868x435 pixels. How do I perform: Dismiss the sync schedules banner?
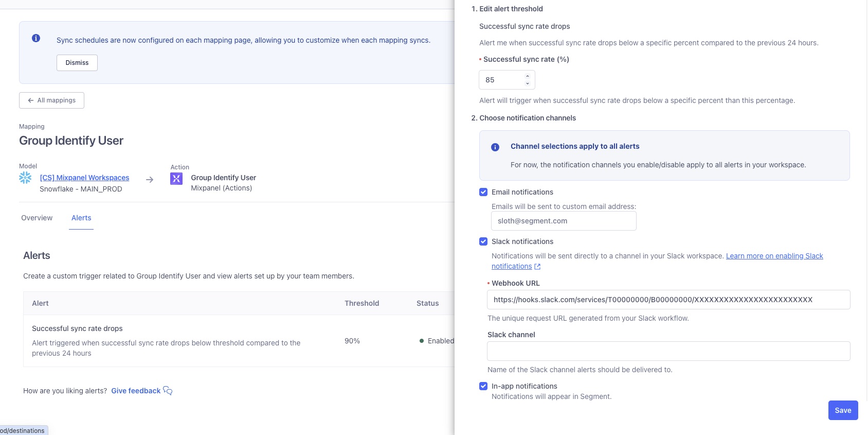[77, 63]
